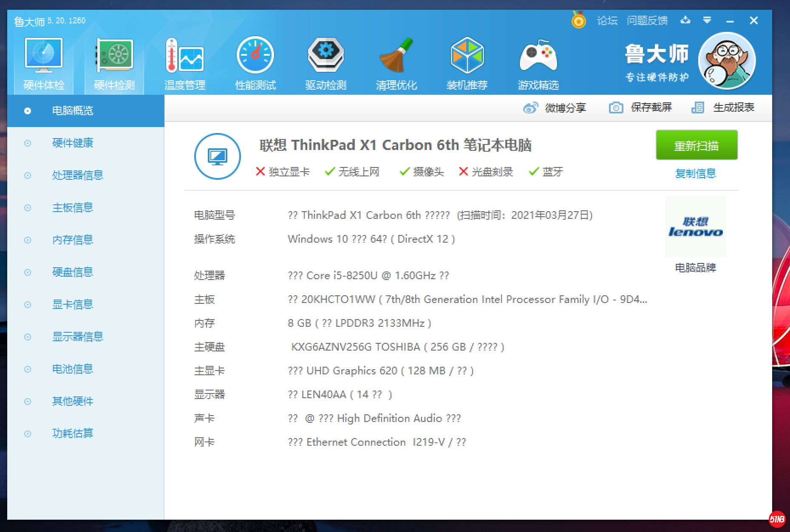790x532 pixels.
Task: Click the gold medal icon in title bar
Action: click(578, 20)
